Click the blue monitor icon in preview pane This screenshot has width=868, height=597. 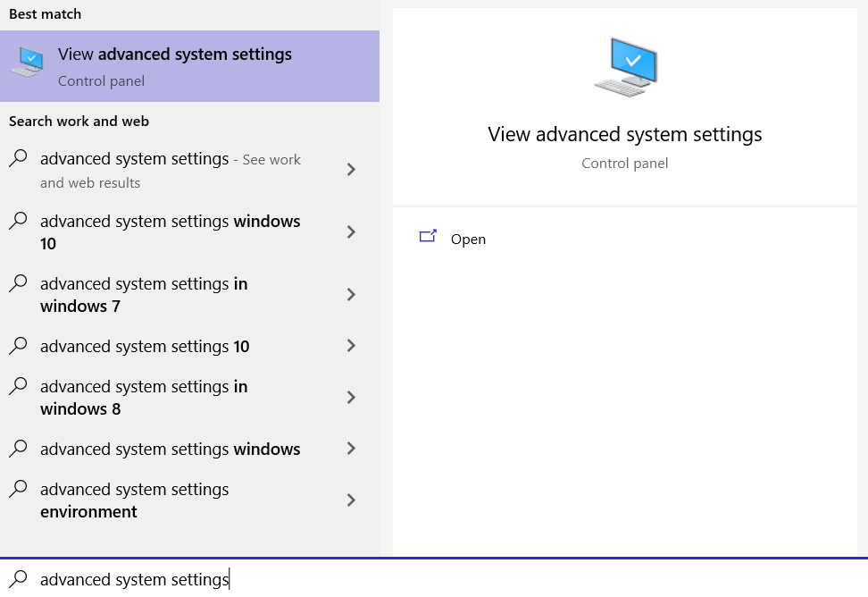[x=624, y=63]
